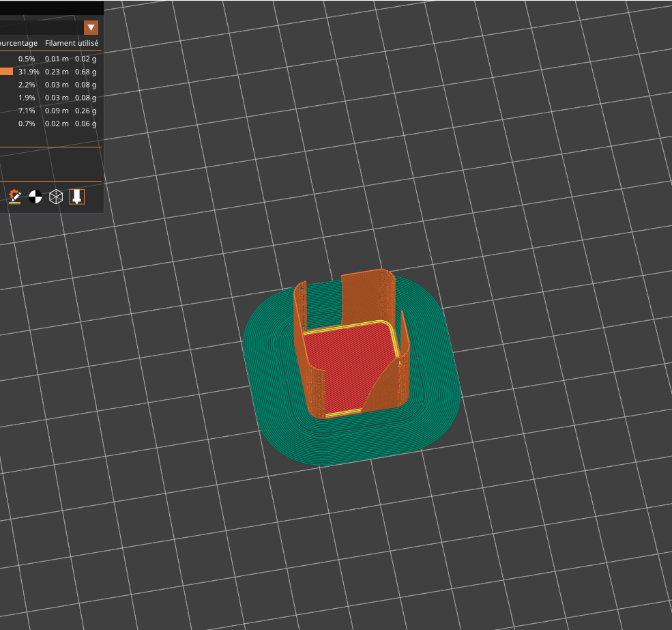Click the 0.68 g filament weight value

tap(86, 72)
